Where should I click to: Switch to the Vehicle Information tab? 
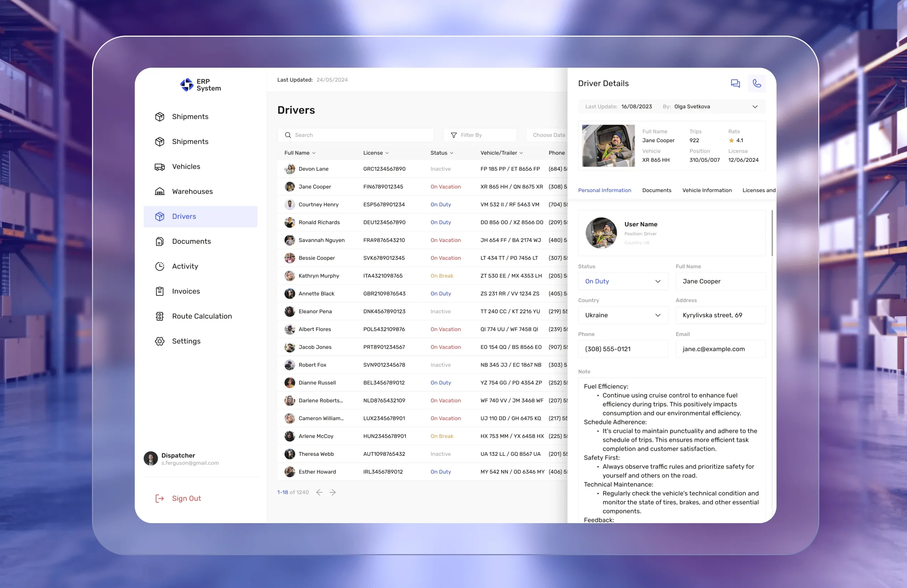click(707, 190)
